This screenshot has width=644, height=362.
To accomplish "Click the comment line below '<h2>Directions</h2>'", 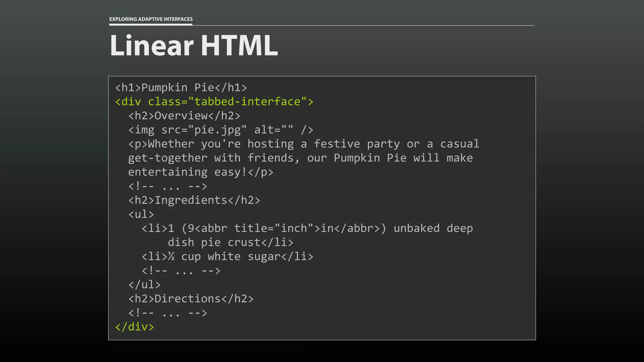I will click(x=168, y=313).
